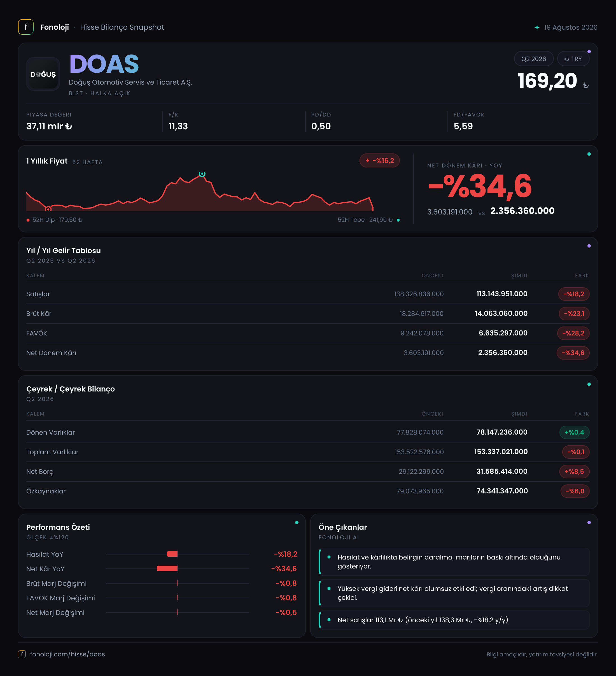Click the 52-week low marker on chart
Screen dimensions: 616x676
(48, 209)
